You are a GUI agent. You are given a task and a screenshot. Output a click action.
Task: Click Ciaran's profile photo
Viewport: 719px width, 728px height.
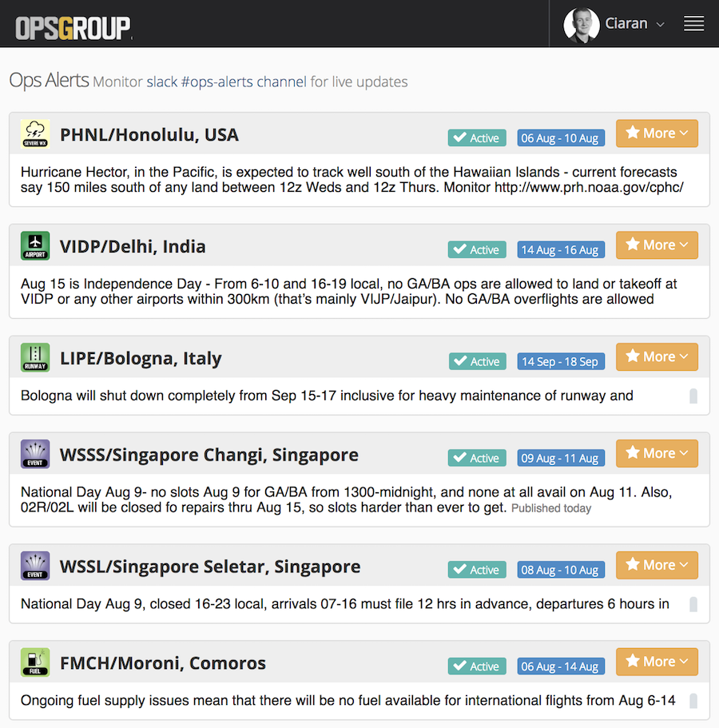581,25
